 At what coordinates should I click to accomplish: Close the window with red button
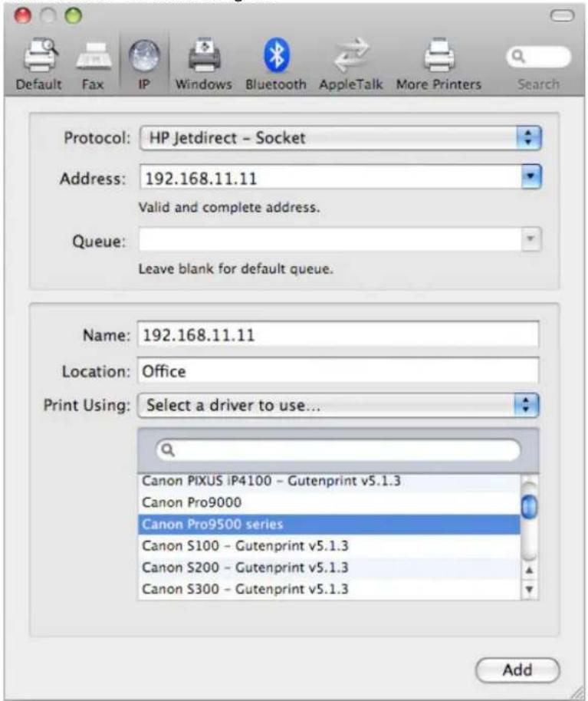[23, 15]
